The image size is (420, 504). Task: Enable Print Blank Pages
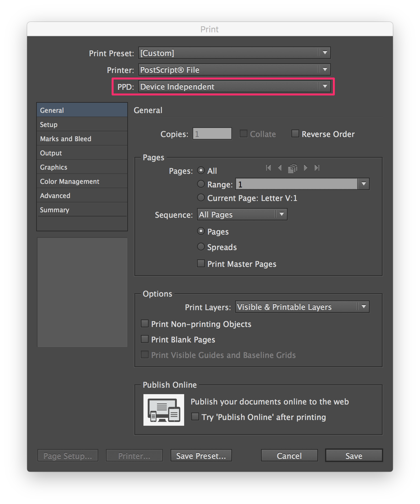pos(145,339)
